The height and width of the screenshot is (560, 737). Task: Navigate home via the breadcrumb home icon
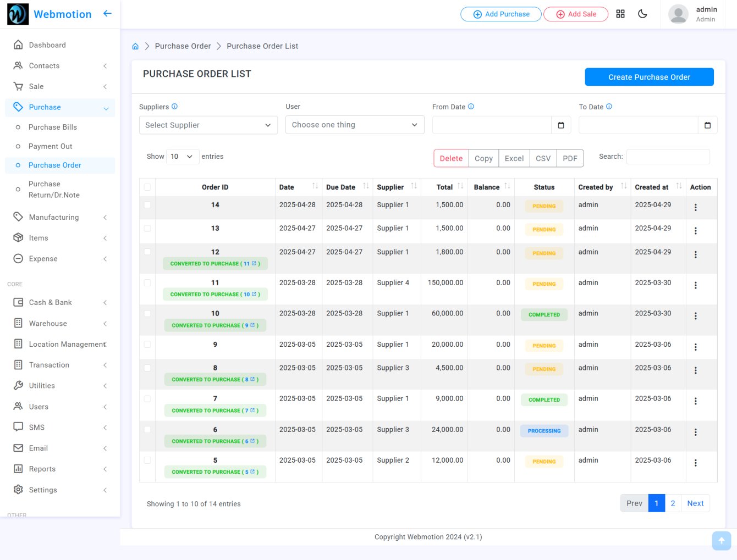(x=135, y=46)
